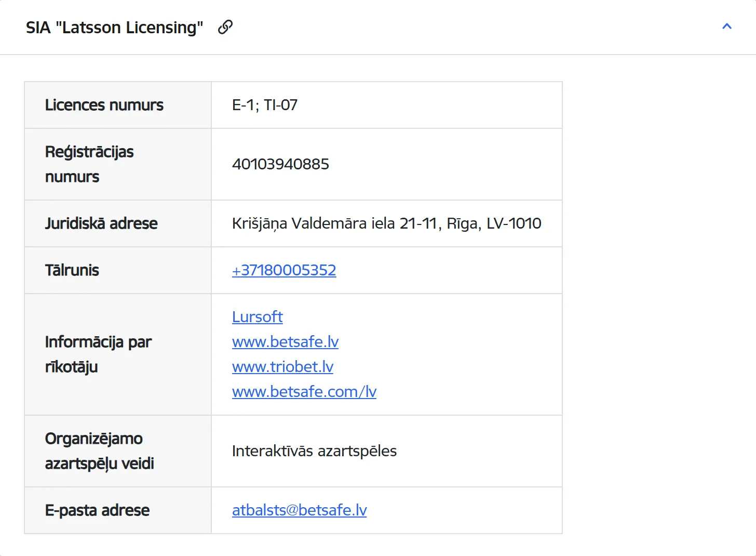This screenshot has width=756, height=556.
Task: Click Organizējamo azartspēļu veidi label
Action: tap(99, 451)
